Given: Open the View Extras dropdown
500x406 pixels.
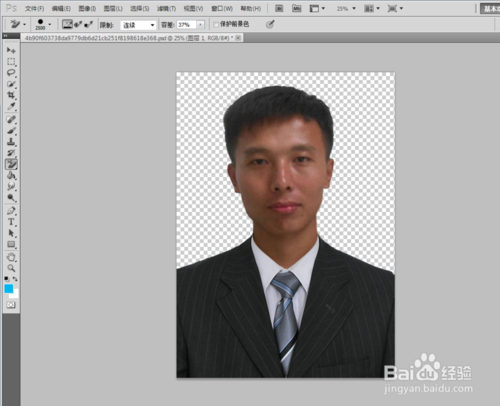Looking at the screenshot, I should click(x=317, y=8).
